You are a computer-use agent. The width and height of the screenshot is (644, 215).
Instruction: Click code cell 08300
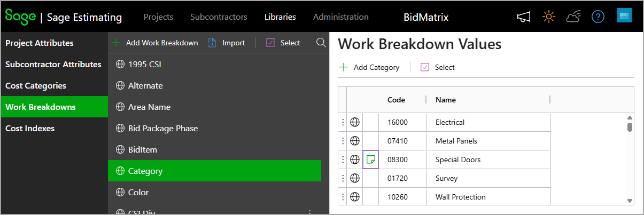click(403, 160)
